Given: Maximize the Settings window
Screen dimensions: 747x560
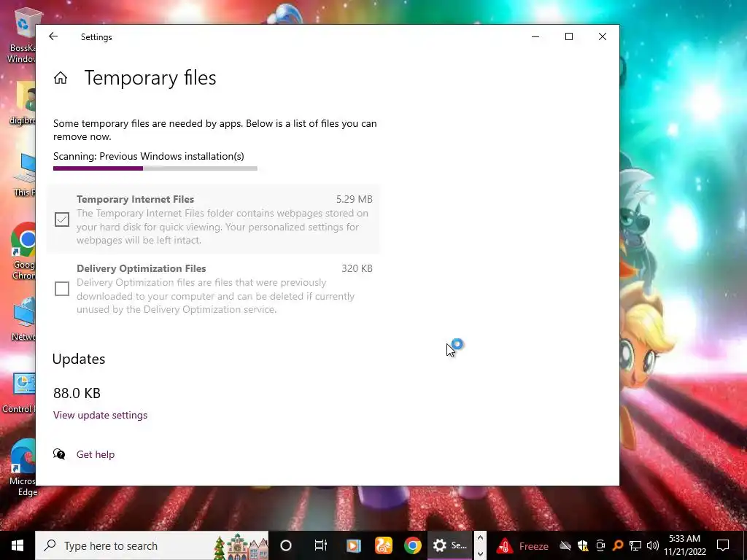Looking at the screenshot, I should tap(569, 36).
